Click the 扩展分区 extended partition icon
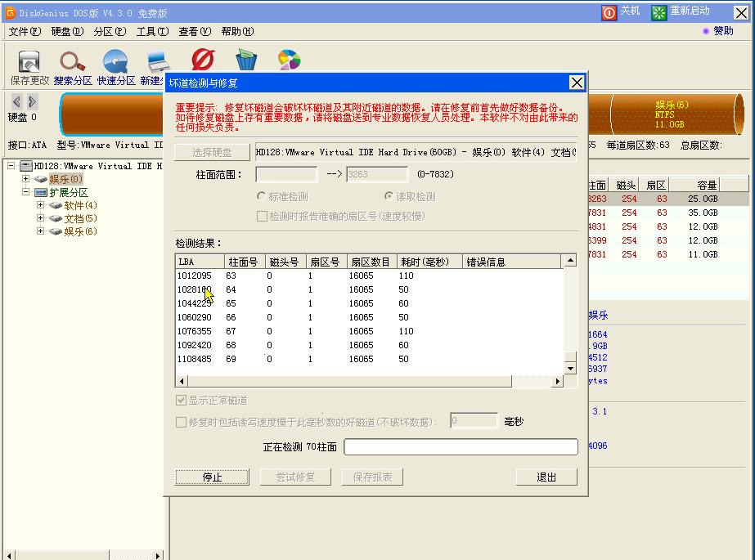The height and width of the screenshot is (560, 755). pyautogui.click(x=41, y=192)
